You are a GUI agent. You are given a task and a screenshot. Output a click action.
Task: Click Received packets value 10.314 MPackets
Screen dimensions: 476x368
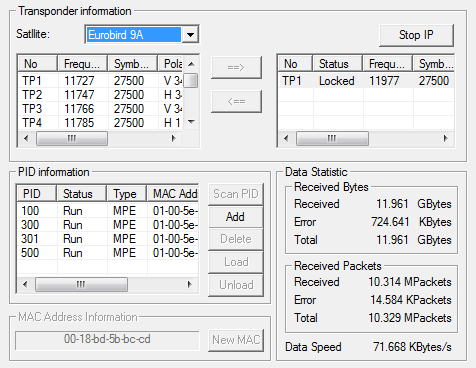point(410,282)
